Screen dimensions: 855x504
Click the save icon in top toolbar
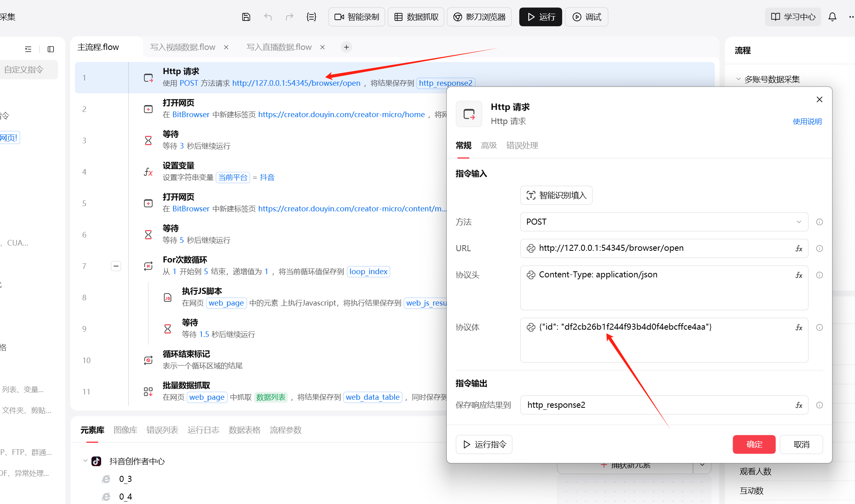(246, 17)
